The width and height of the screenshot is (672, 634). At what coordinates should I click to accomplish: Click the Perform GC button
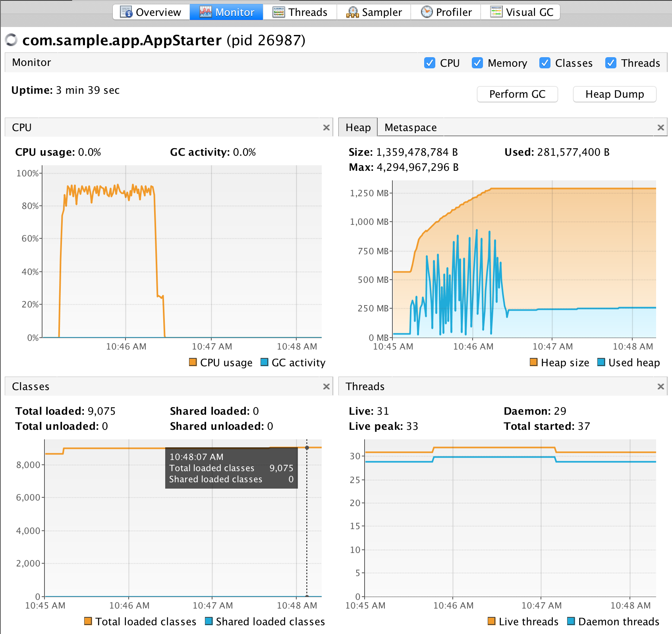coord(518,94)
